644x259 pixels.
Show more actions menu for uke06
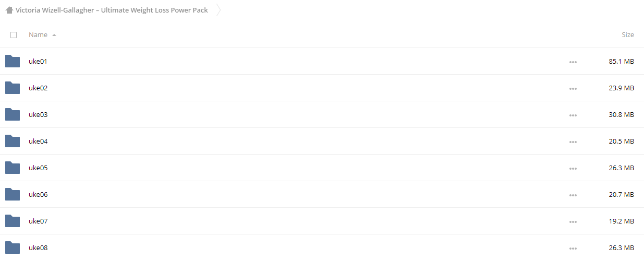[573, 195]
